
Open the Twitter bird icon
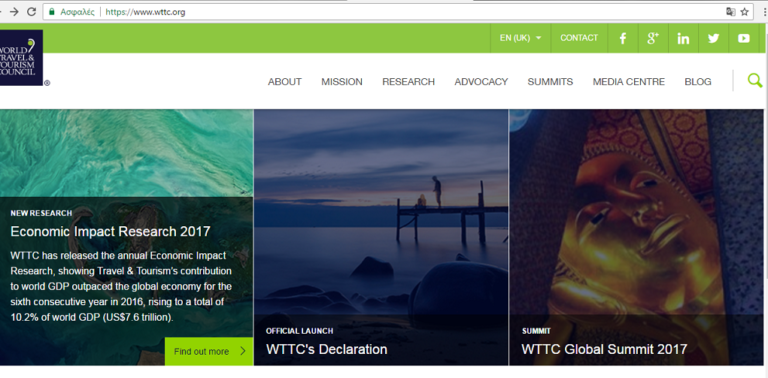tap(714, 38)
